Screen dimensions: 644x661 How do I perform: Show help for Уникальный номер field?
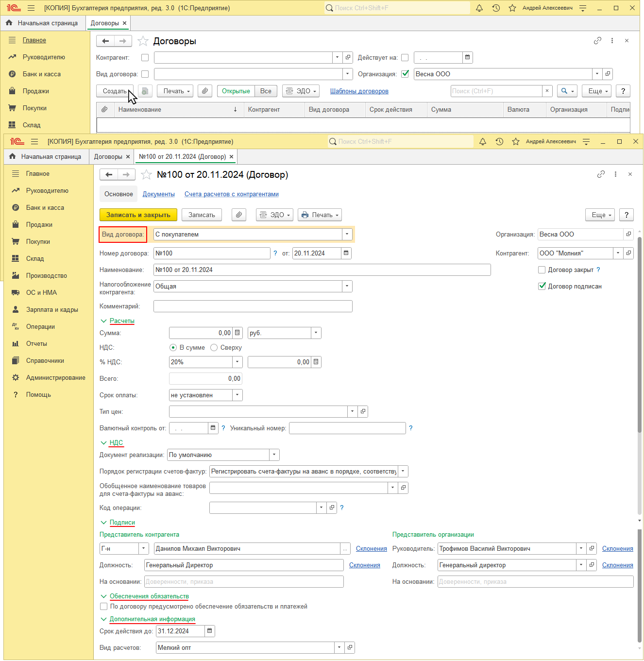(411, 428)
